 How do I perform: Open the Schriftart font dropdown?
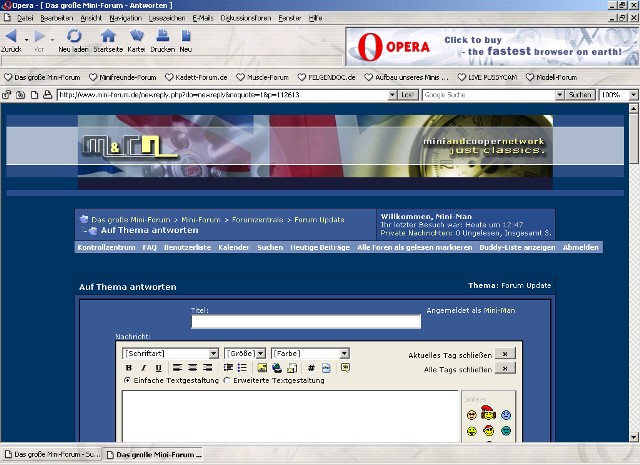pyautogui.click(x=170, y=353)
